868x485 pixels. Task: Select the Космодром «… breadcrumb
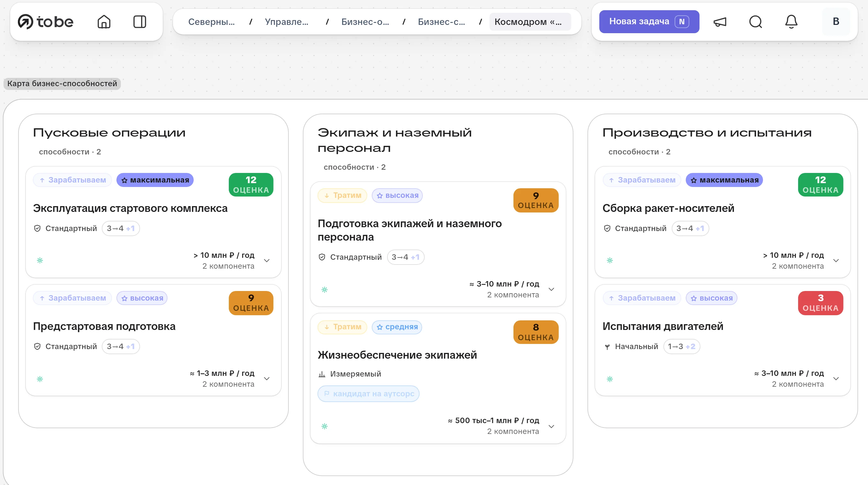(x=530, y=22)
